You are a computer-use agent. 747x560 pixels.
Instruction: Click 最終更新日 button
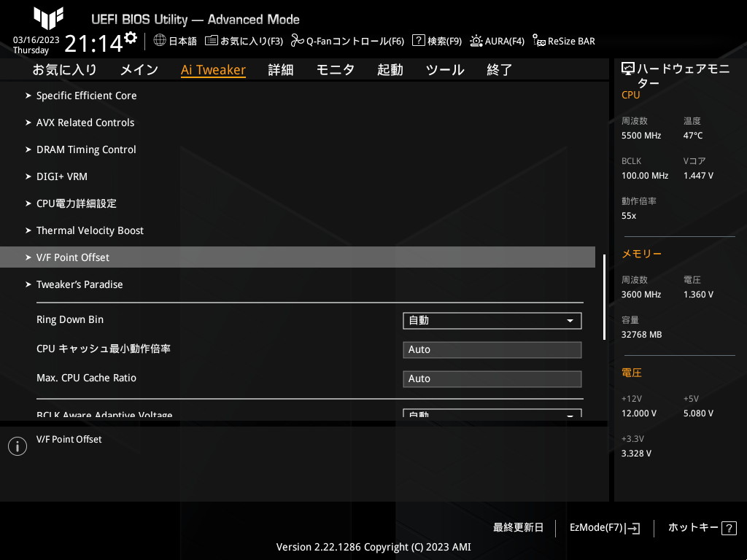coord(519,527)
